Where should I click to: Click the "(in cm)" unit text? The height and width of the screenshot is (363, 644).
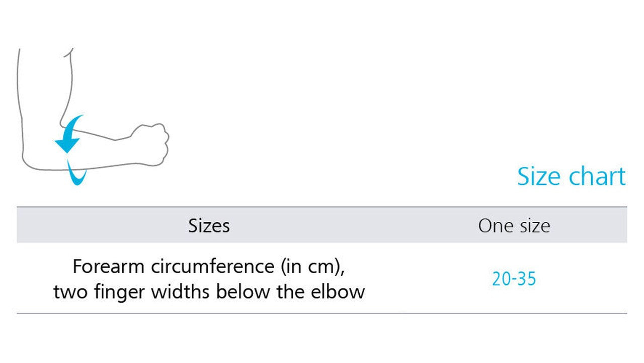click(x=312, y=266)
